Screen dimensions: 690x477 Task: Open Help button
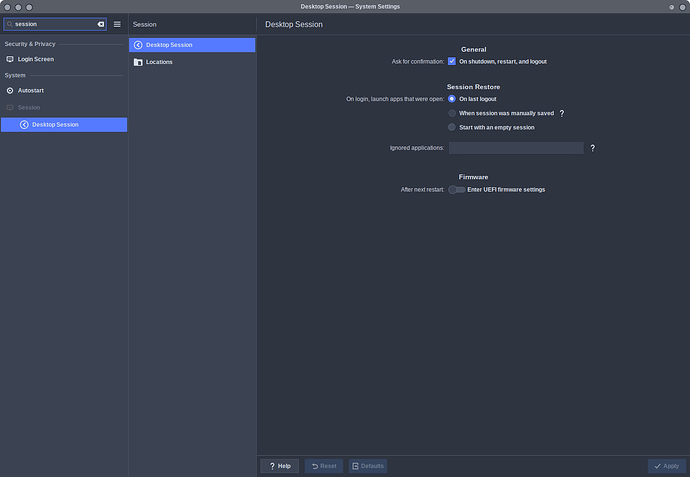[279, 466]
